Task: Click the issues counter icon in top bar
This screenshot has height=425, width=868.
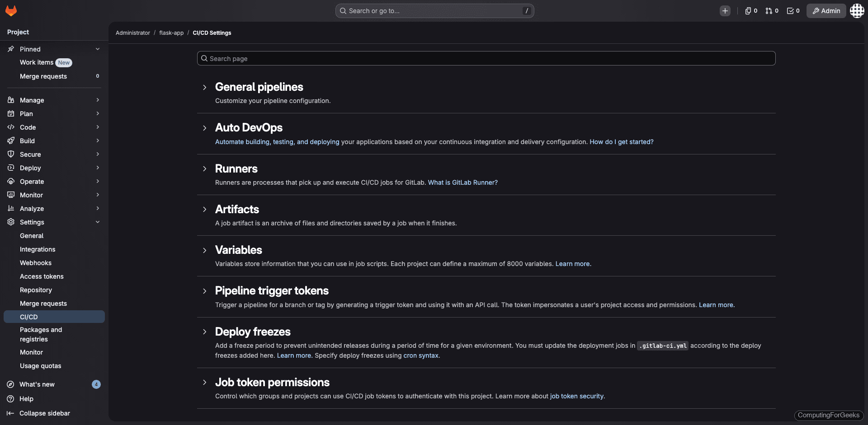Action: 748,10
